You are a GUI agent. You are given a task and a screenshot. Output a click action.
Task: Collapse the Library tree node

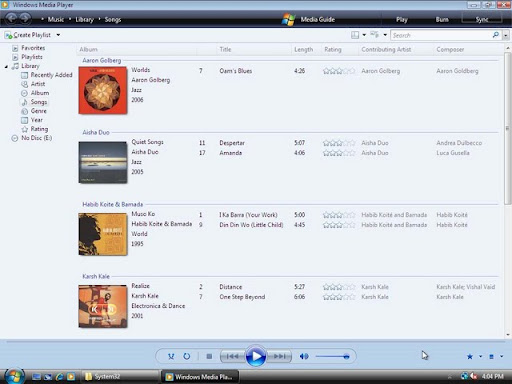(6, 67)
